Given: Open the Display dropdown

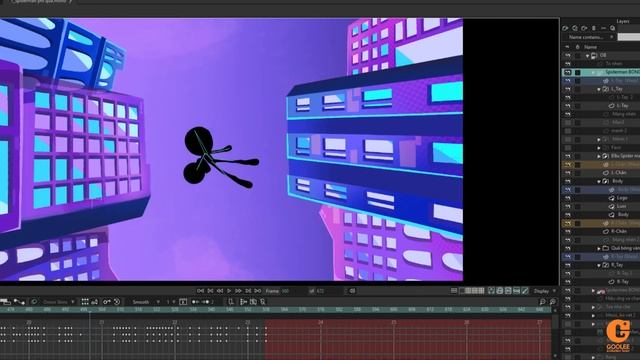Looking at the screenshot, I should (x=545, y=291).
